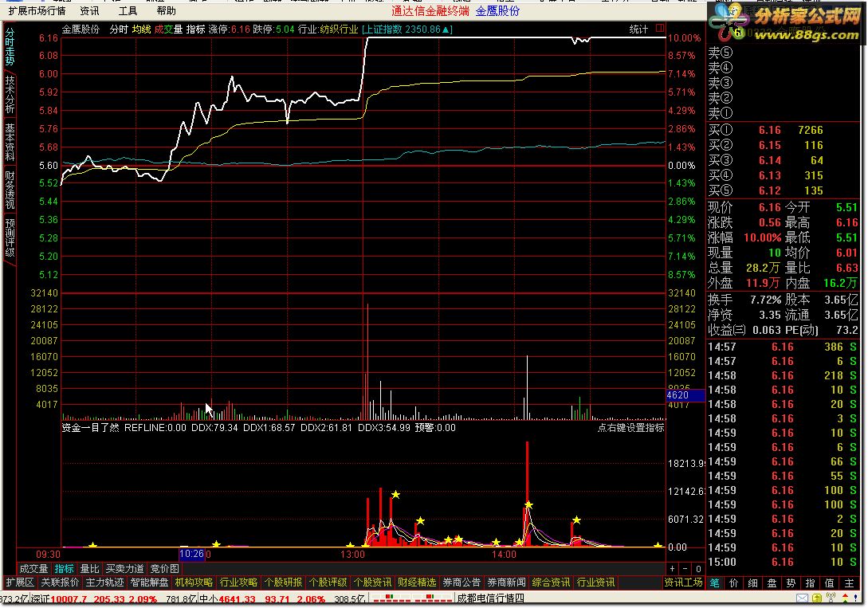Click the antenna signal status icon

pyautogui.click(x=831, y=598)
